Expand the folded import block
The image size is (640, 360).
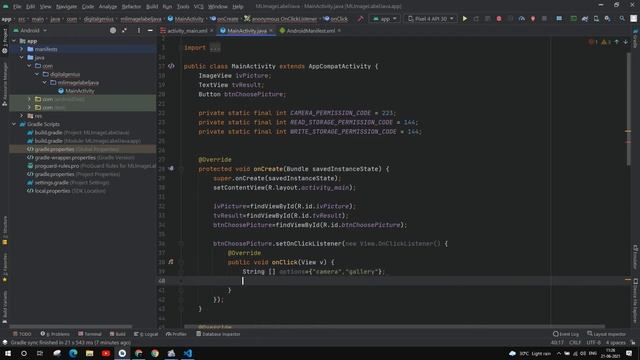coord(215,48)
